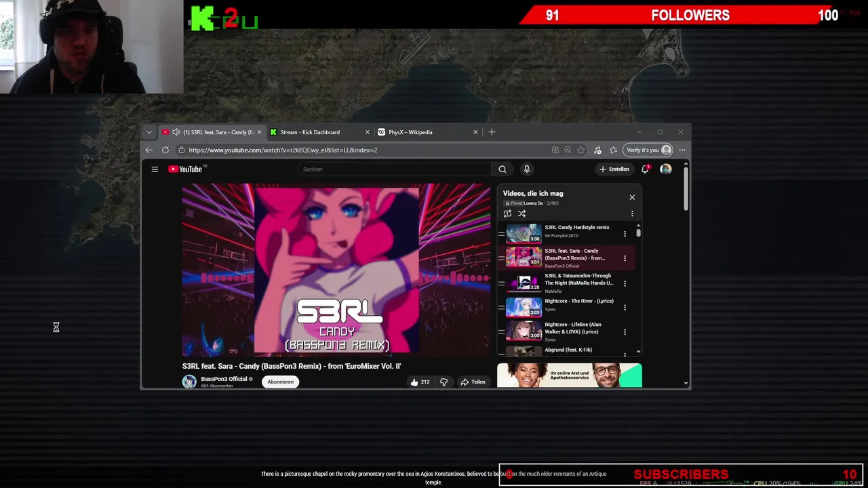Screen dimensions: 868x488
Task: Go back with the browser back arrow
Action: pyautogui.click(x=149, y=150)
